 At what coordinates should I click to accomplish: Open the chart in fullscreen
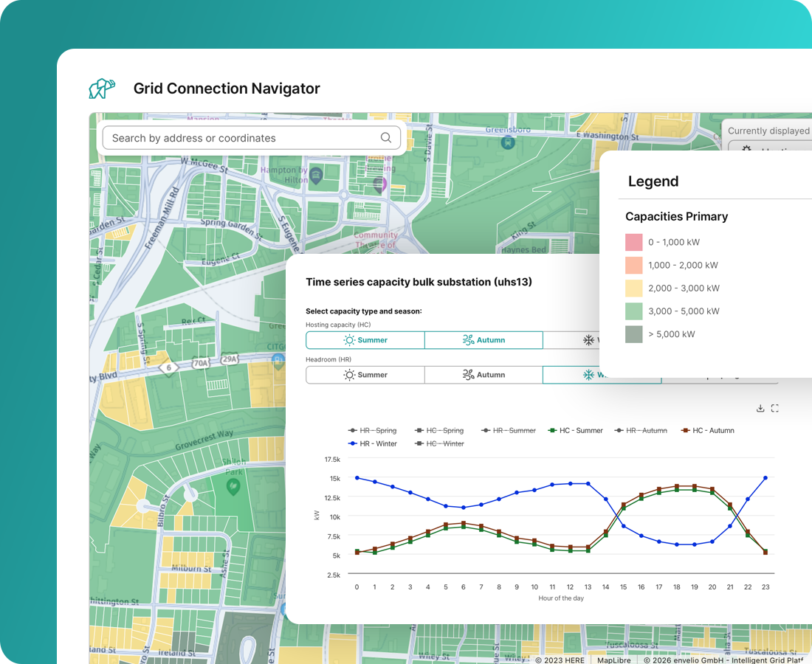[x=774, y=408]
